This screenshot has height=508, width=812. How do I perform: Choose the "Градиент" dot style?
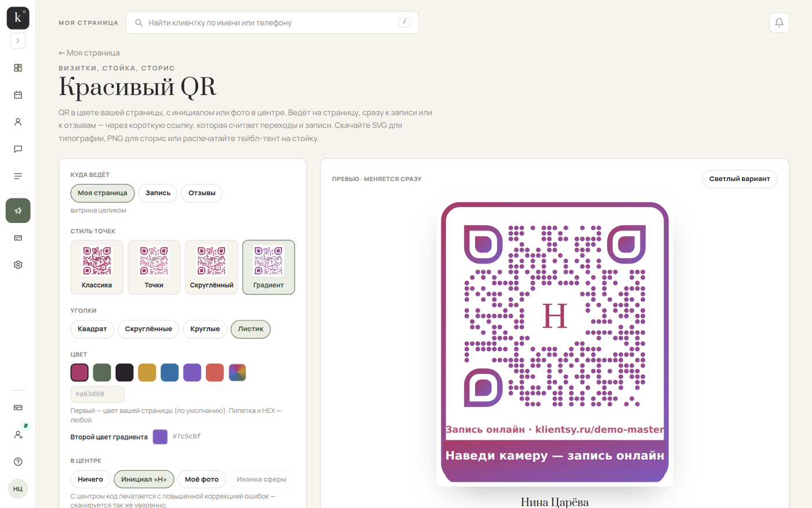pyautogui.click(x=269, y=267)
